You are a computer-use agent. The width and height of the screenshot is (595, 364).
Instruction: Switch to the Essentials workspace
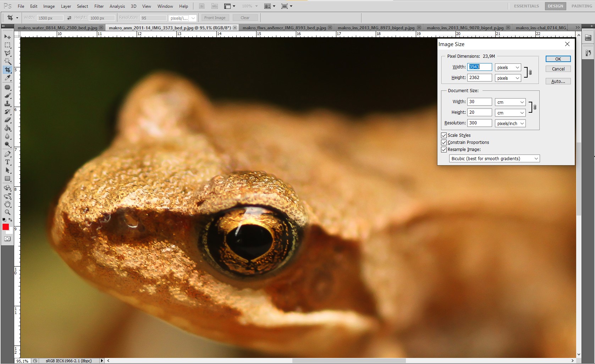pos(527,6)
